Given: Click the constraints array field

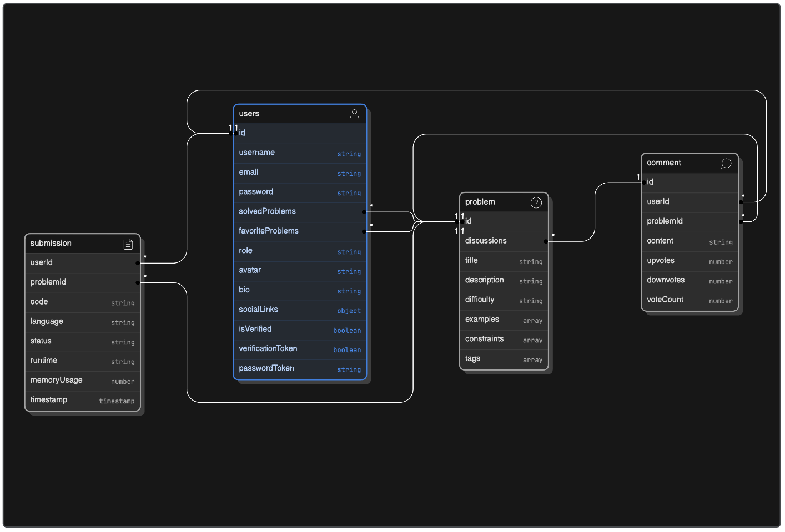Looking at the screenshot, I should point(504,339).
